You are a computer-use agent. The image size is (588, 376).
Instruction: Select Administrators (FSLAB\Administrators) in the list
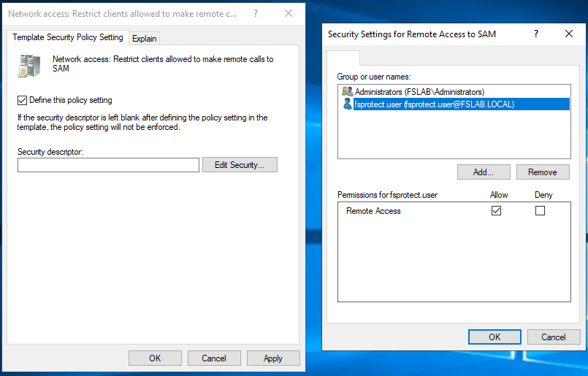419,92
